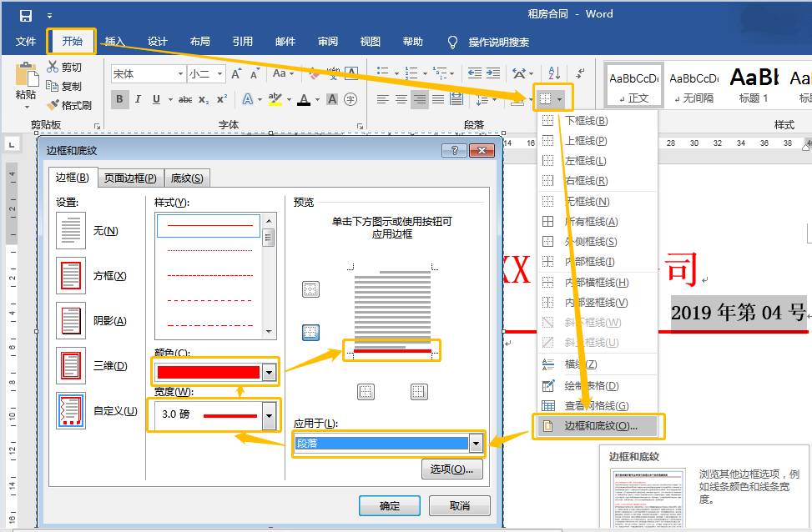The image size is (812, 532).
Task: Click the Cut (剪切) scissors icon
Action: coord(53,67)
